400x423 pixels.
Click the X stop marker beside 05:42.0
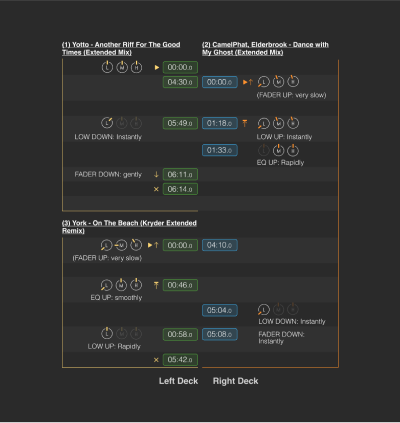click(156, 360)
